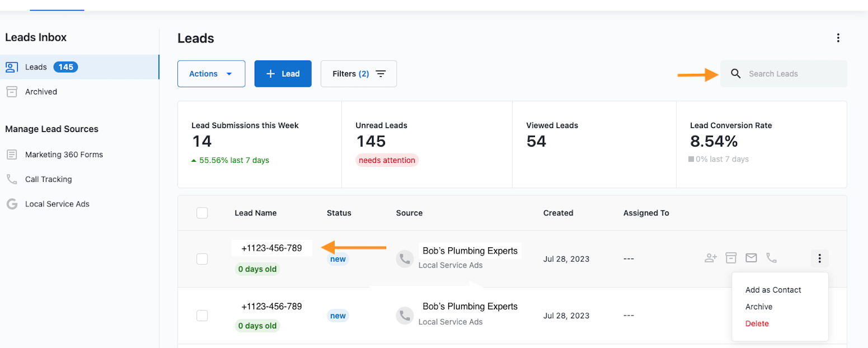The height and width of the screenshot is (348, 868).
Task: Open Marketing 360 Forms lead source
Action: [x=64, y=154]
